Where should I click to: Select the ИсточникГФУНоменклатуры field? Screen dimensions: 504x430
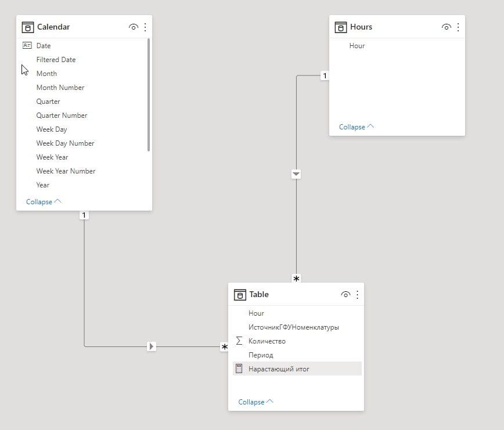293,327
